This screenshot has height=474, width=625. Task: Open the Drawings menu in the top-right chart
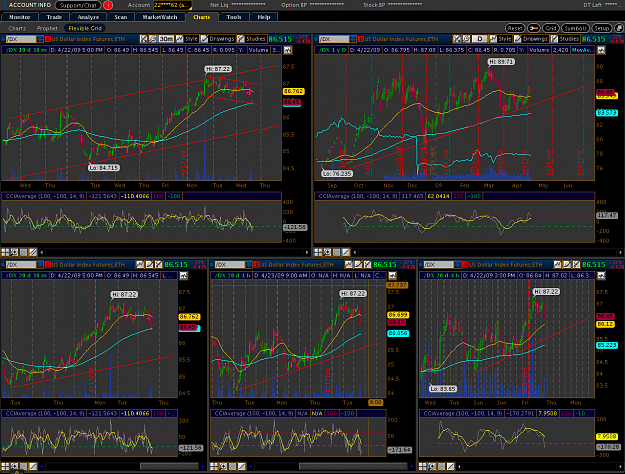pos(531,39)
